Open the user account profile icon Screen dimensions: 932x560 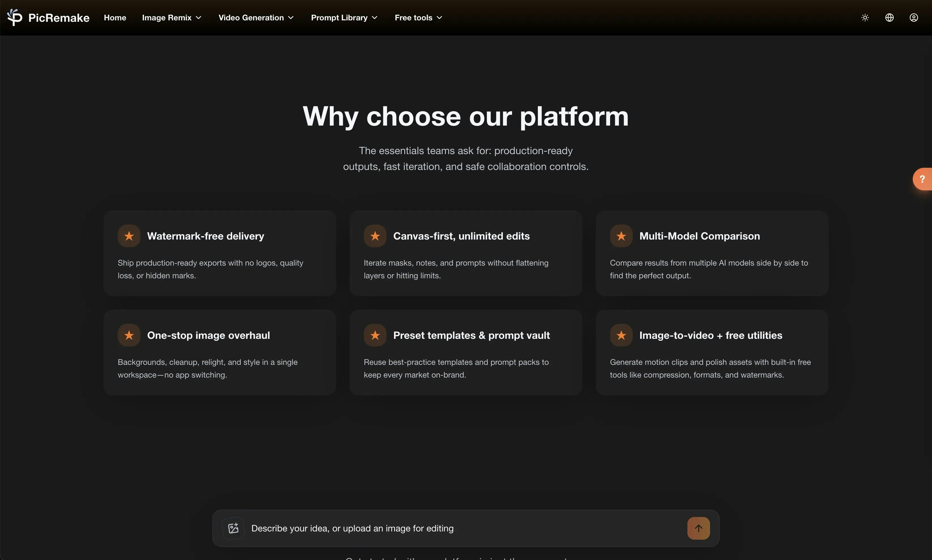pos(914,18)
